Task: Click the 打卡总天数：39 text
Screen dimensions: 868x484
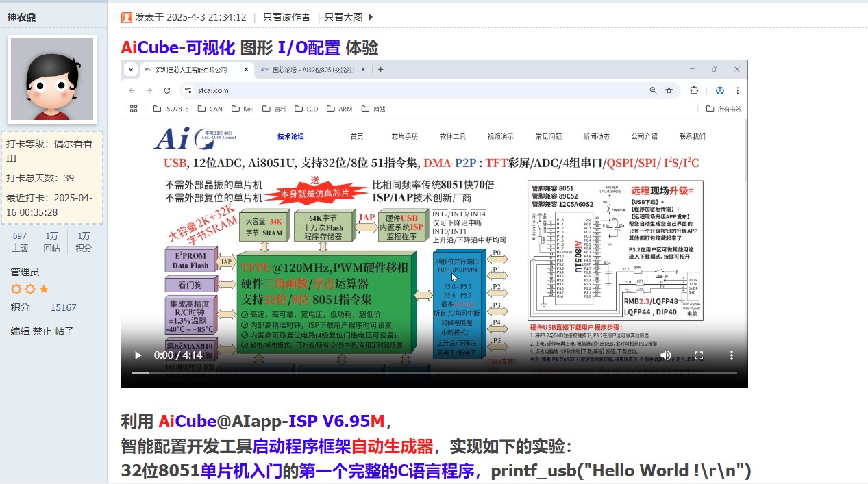Action: tap(40, 178)
